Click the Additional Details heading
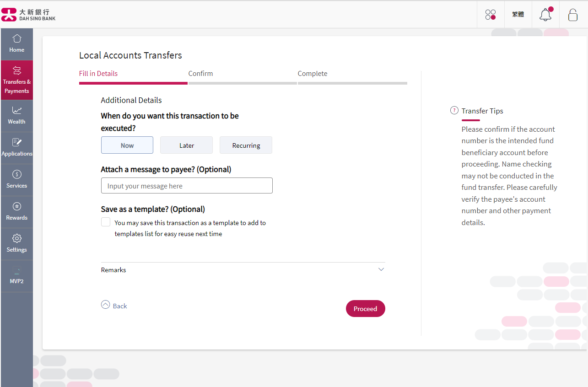This screenshot has height=387, width=588. [131, 100]
